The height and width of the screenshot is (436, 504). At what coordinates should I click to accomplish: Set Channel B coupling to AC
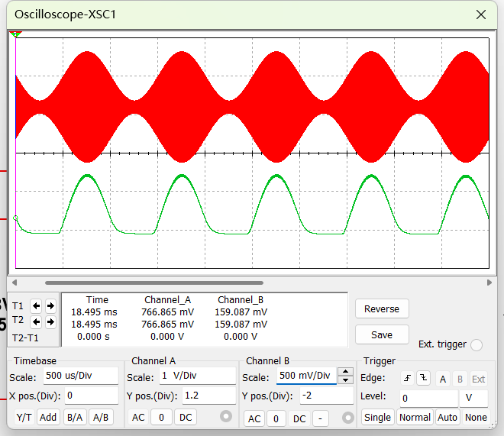254,418
